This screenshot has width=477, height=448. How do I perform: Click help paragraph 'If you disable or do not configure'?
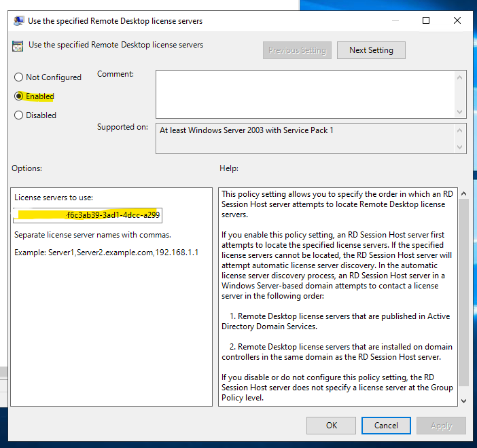click(x=337, y=388)
